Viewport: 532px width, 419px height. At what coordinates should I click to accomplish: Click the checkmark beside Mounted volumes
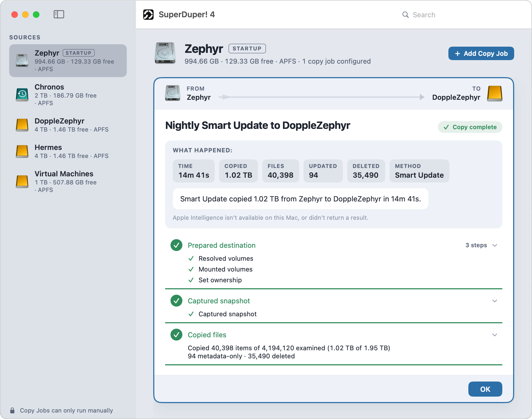tap(191, 269)
